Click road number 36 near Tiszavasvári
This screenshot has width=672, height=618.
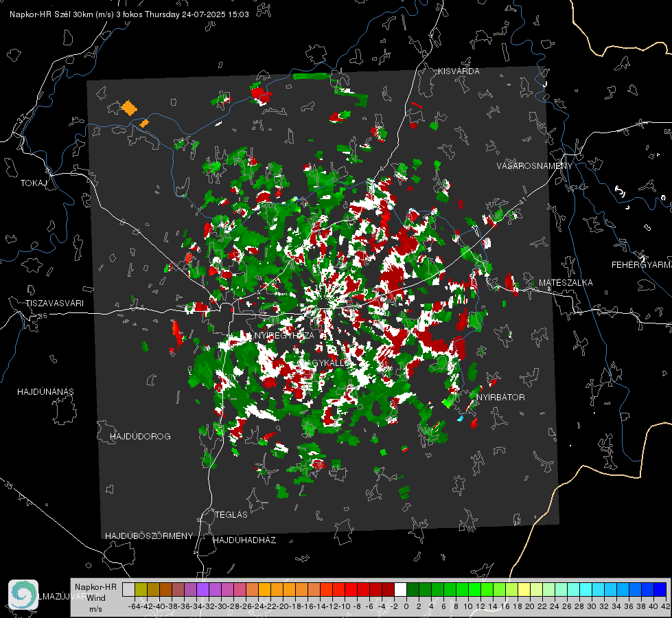[43, 316]
